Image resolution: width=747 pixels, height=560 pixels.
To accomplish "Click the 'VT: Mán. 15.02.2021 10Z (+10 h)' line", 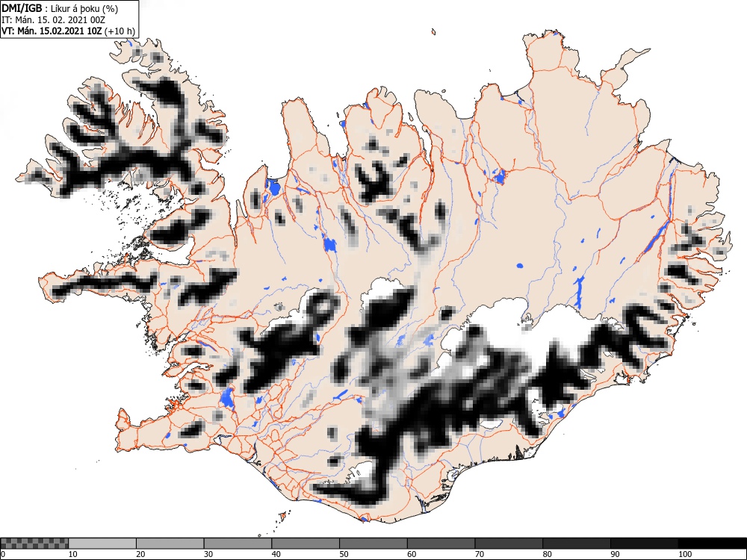I will click(x=68, y=31).
